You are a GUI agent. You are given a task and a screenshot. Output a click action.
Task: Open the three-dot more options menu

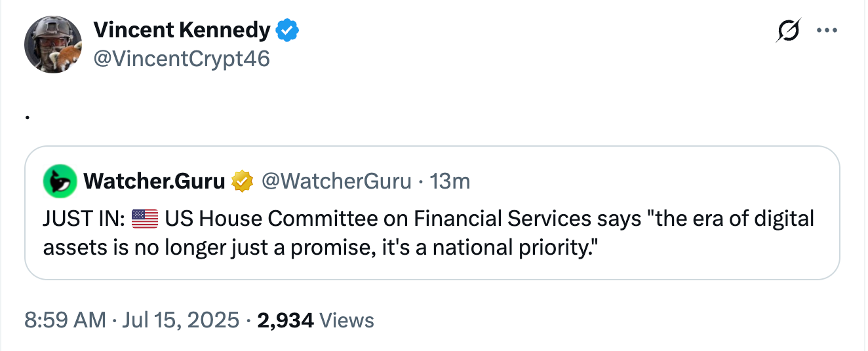coord(827,31)
